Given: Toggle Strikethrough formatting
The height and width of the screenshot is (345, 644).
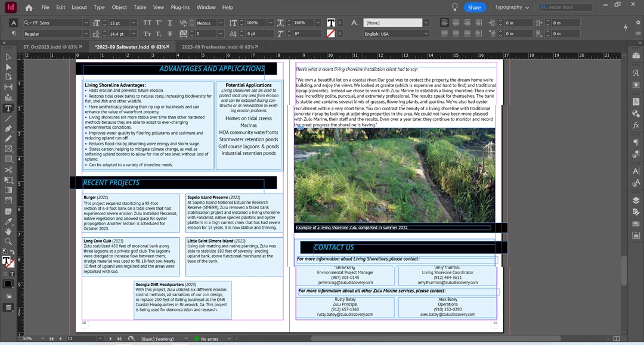Looking at the screenshot, I should [169, 34].
